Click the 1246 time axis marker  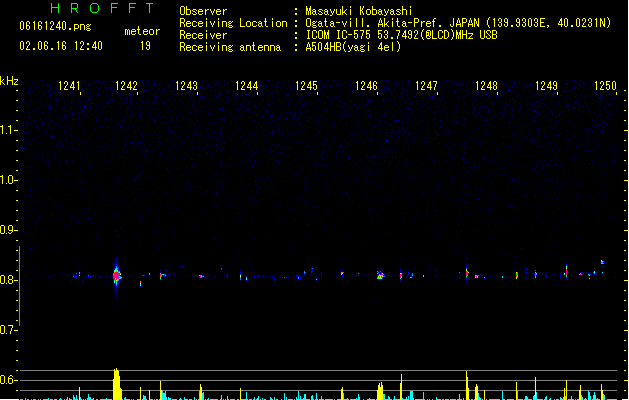pyautogui.click(x=366, y=86)
